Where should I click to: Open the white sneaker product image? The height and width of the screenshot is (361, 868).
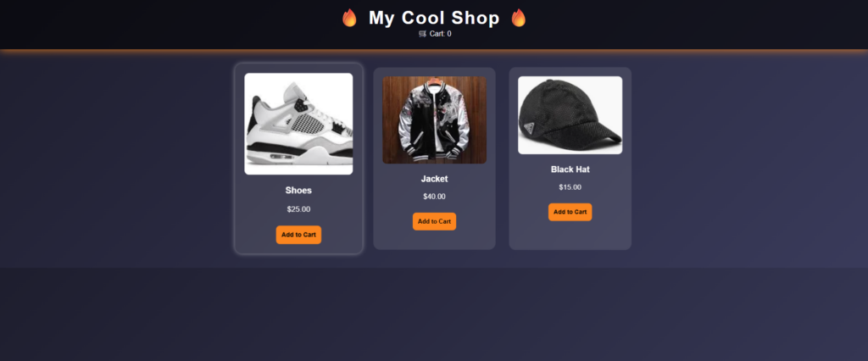click(x=298, y=124)
